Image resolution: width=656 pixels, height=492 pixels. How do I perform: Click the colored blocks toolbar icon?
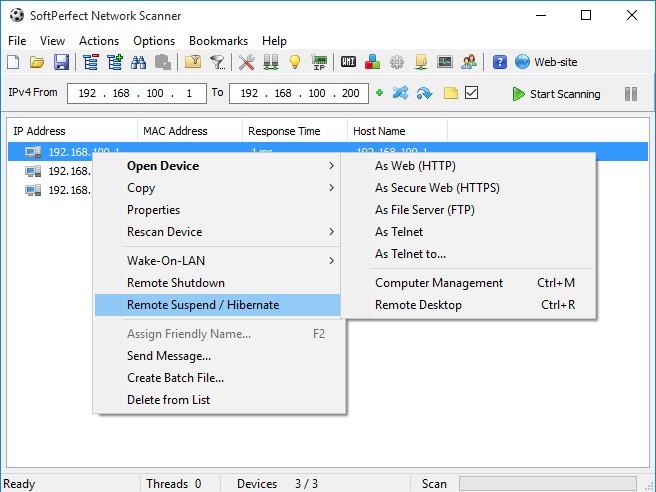(x=372, y=62)
